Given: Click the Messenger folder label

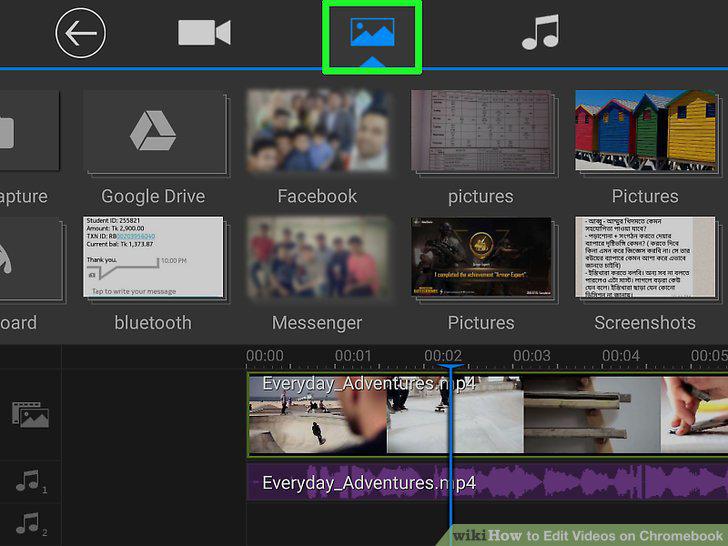Looking at the screenshot, I should point(317,323).
